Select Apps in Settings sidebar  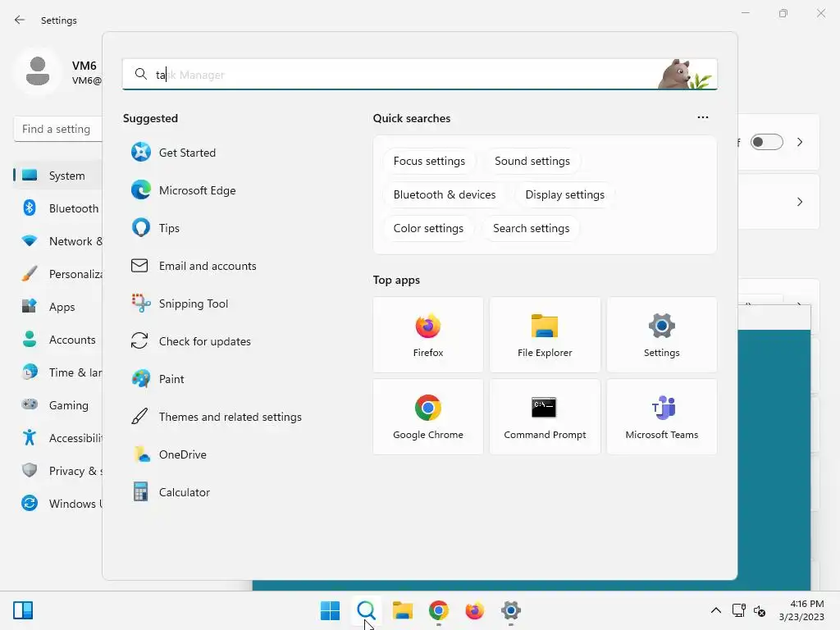click(x=58, y=307)
